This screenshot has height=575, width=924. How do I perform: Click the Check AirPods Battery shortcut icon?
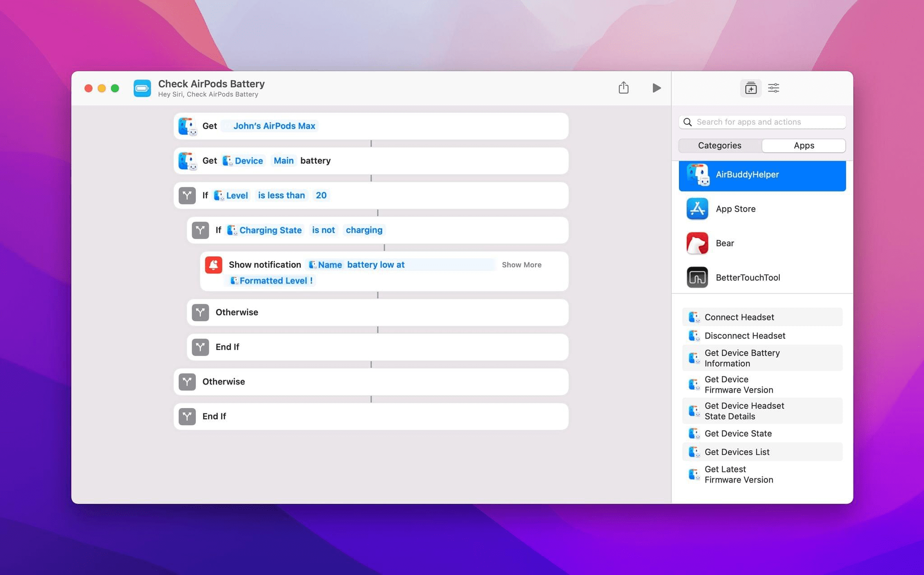pos(142,88)
